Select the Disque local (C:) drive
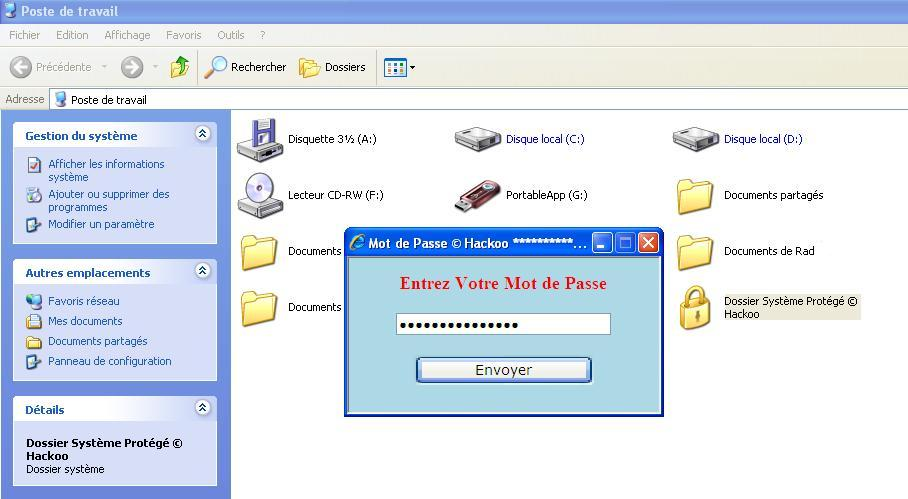Screen dimensions: 908x499 (x=477, y=139)
